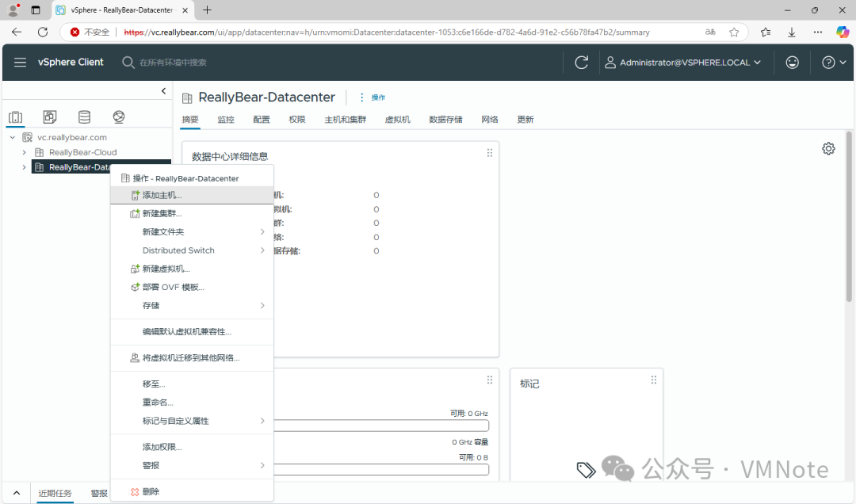
Task: Choose 重命名 from context menu
Action: 192,403
